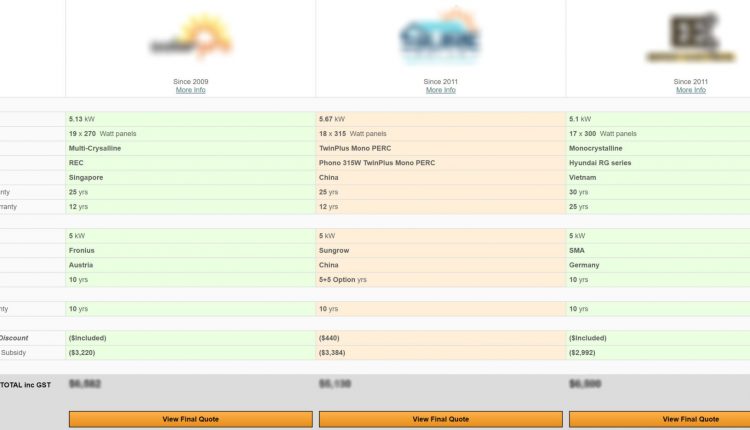Select the Singapore country cell

pyautogui.click(x=190, y=177)
